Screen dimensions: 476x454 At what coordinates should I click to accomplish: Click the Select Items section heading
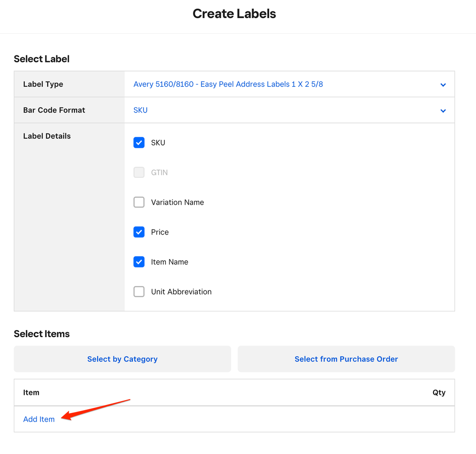point(42,334)
